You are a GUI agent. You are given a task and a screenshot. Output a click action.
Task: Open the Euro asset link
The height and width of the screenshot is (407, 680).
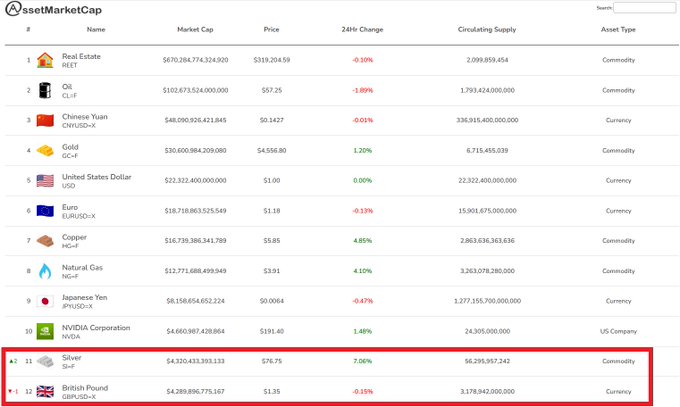[70, 207]
